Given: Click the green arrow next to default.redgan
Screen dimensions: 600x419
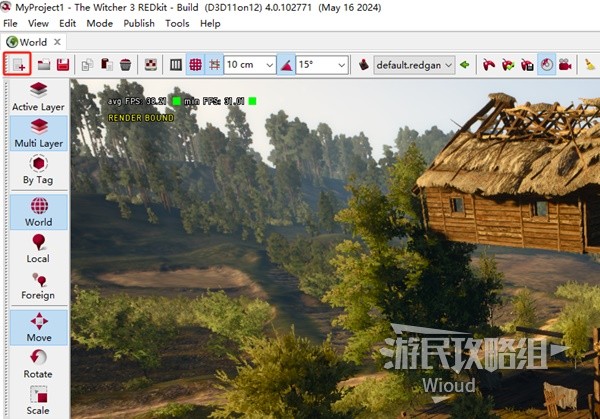Looking at the screenshot, I should [x=465, y=64].
